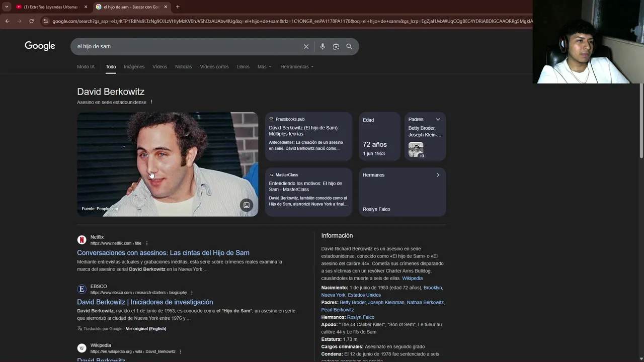Click the Brooklyn birthplace link
Viewport: 644px width, 362px height.
pyautogui.click(x=433, y=288)
